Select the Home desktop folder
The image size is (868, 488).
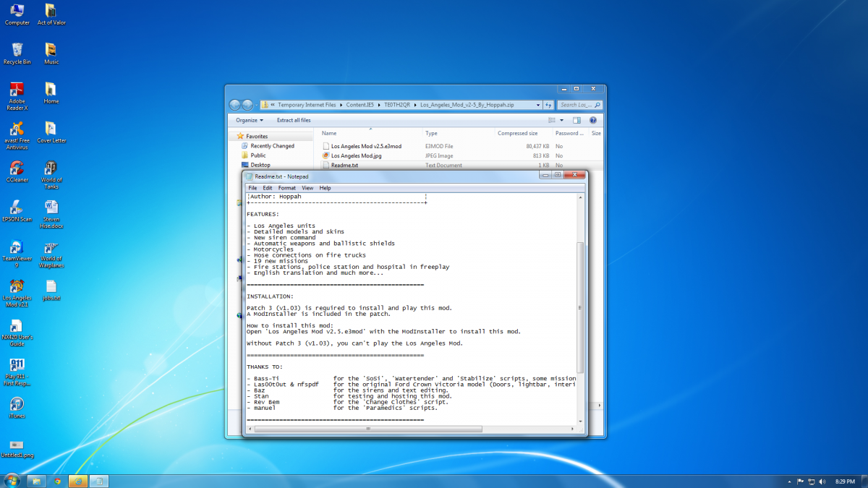51,93
